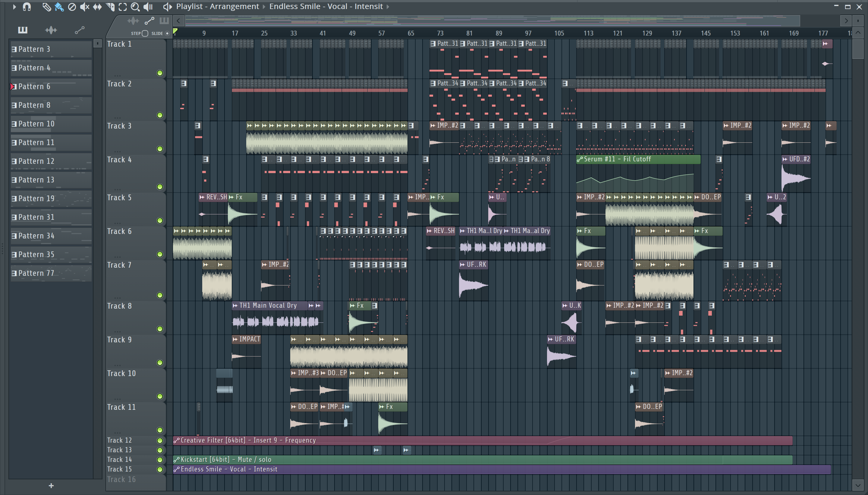Click the vertical scrollbar up arrow

858,33
